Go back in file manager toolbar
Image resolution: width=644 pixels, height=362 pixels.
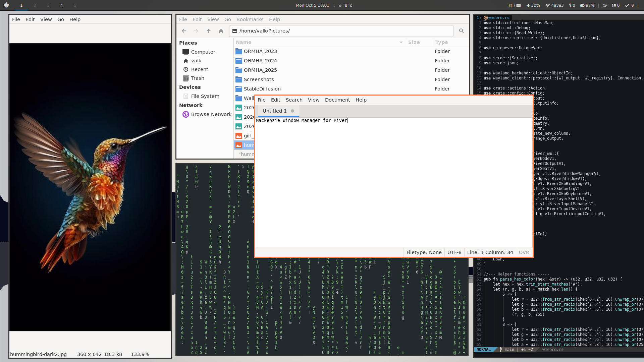tap(184, 31)
